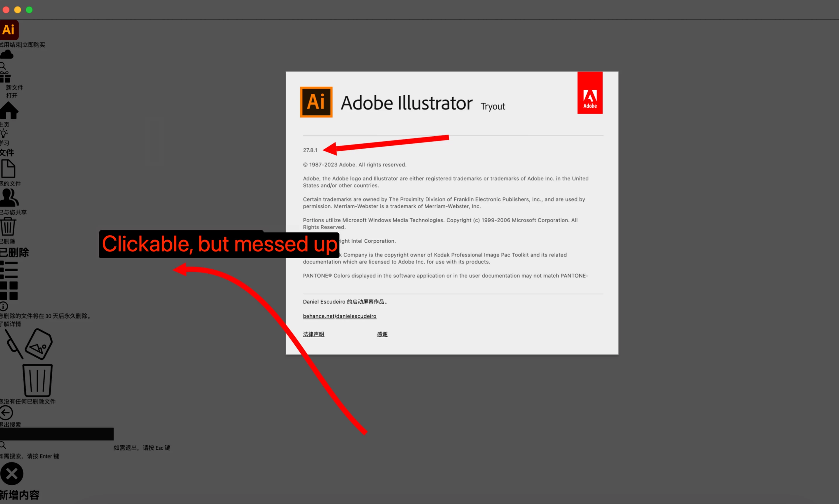The width and height of the screenshot is (839, 504).
Task: Click the black search input field
Action: coord(57,434)
